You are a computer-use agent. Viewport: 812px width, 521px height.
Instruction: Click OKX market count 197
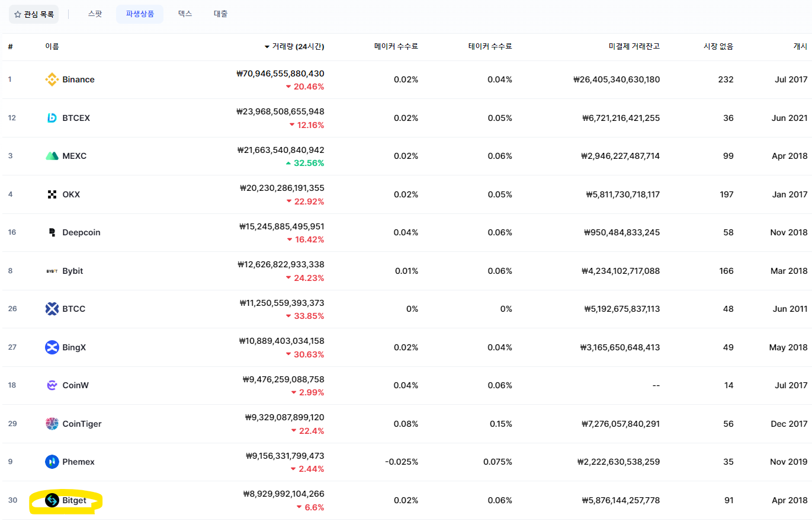[726, 194]
